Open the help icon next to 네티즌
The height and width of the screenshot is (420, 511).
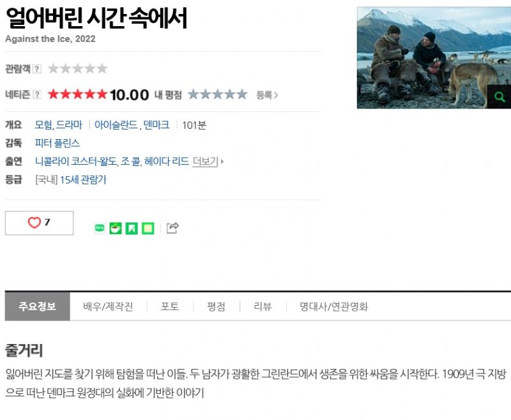tap(37, 94)
